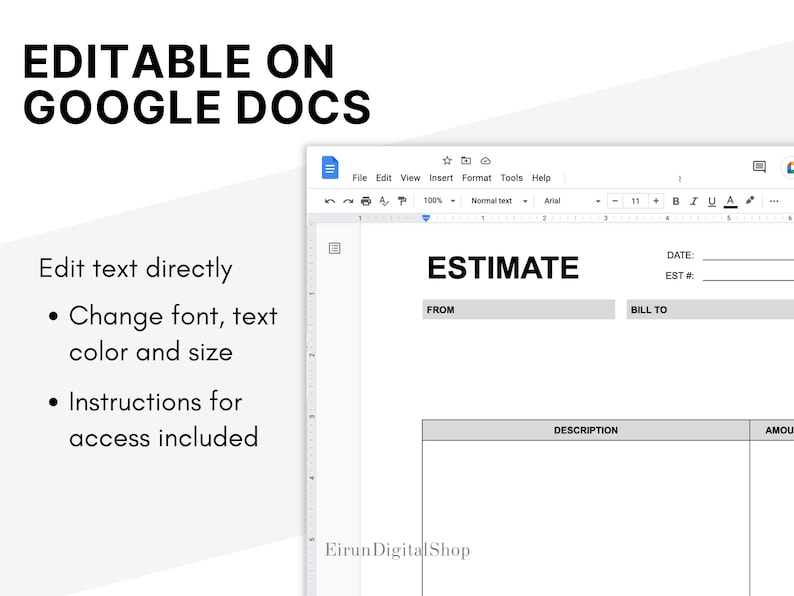Open the 100% zoom dropdown
This screenshot has height=596, width=794.
point(439,201)
